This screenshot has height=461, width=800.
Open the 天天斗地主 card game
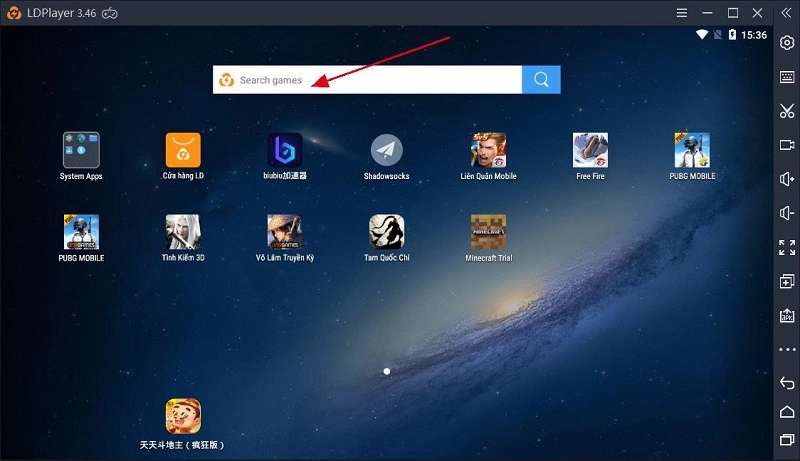point(183,416)
